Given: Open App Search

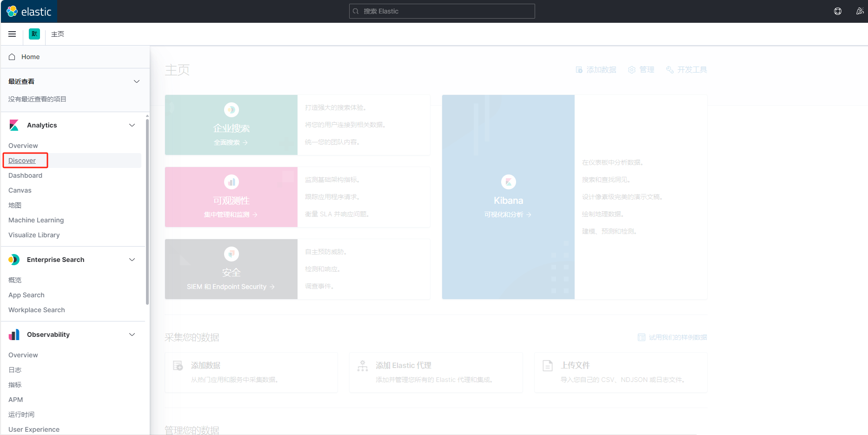Looking at the screenshot, I should [x=27, y=295].
